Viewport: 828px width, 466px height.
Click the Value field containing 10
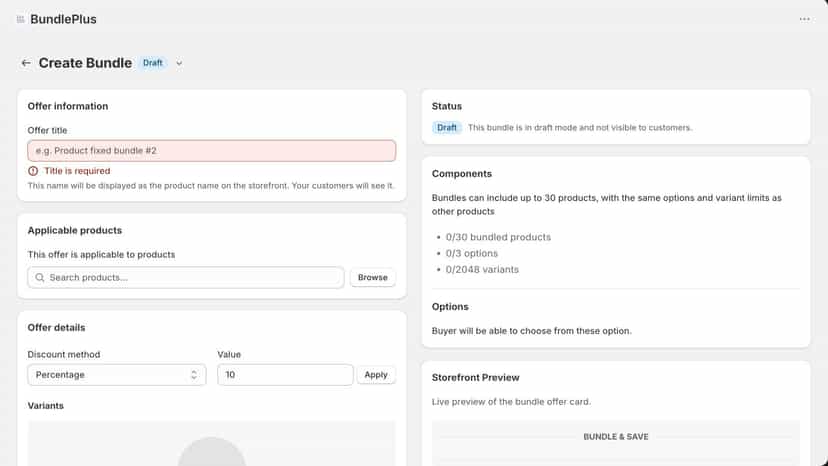(285, 375)
